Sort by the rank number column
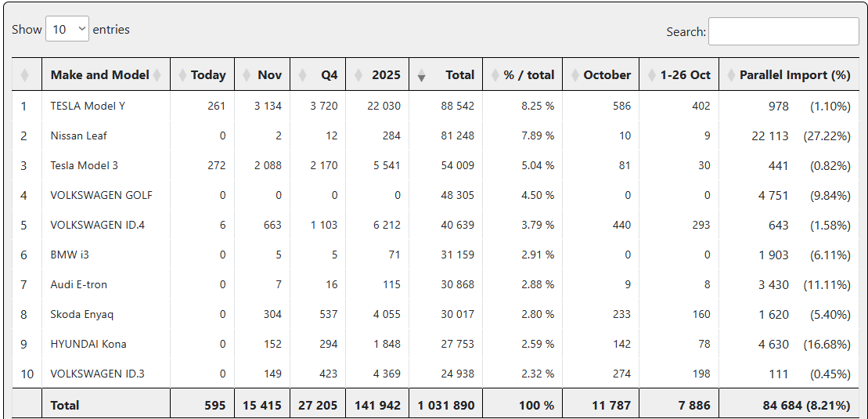The image size is (868, 419). pyautogui.click(x=27, y=74)
